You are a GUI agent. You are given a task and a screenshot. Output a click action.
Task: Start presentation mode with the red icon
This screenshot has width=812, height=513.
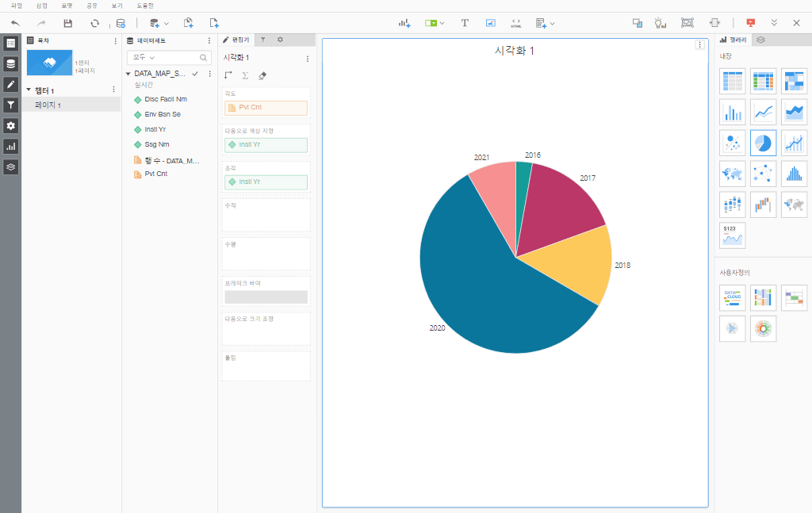click(x=750, y=23)
